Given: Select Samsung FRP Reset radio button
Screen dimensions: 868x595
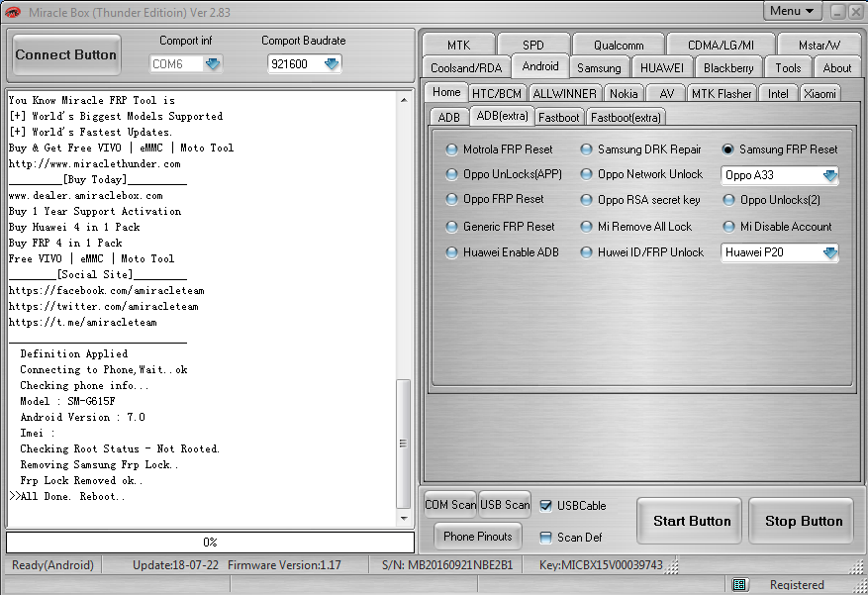Looking at the screenshot, I should [x=727, y=149].
